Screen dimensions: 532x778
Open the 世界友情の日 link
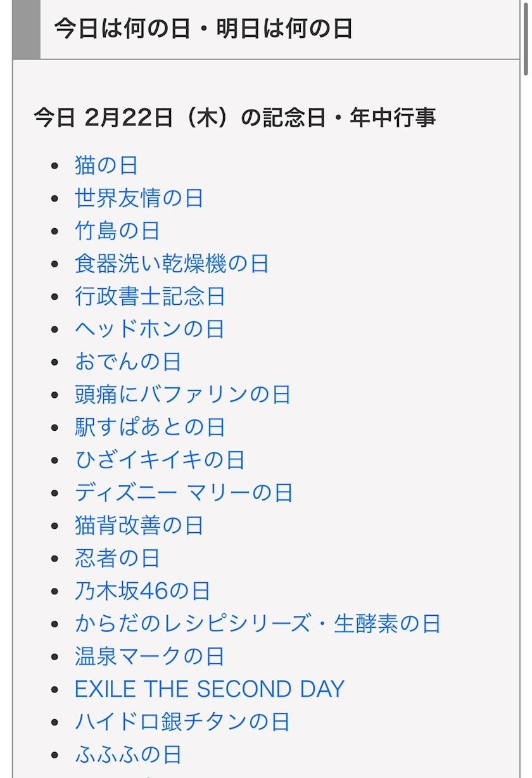tap(139, 198)
